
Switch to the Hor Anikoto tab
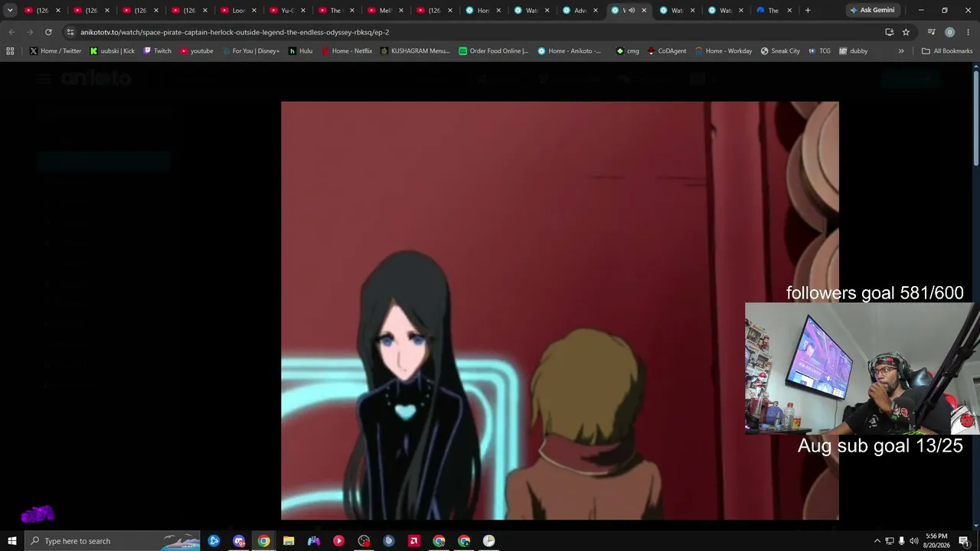point(482,11)
